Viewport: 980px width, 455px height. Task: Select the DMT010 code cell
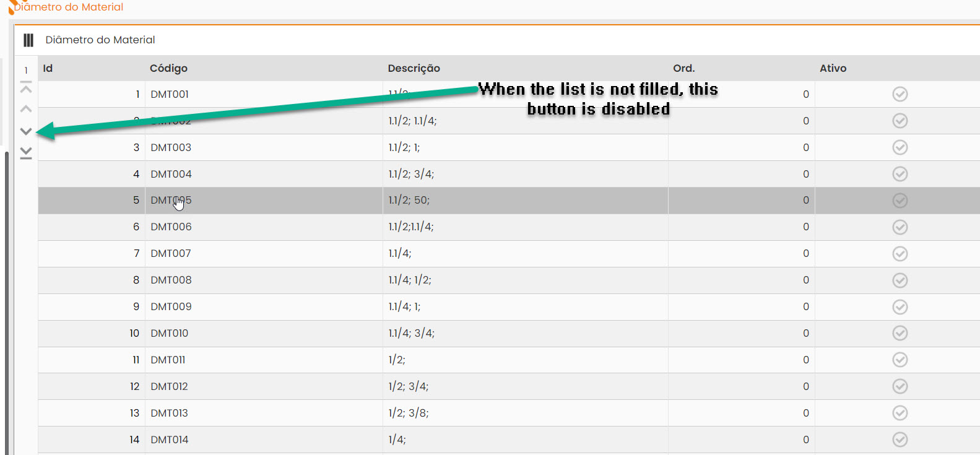(264, 333)
